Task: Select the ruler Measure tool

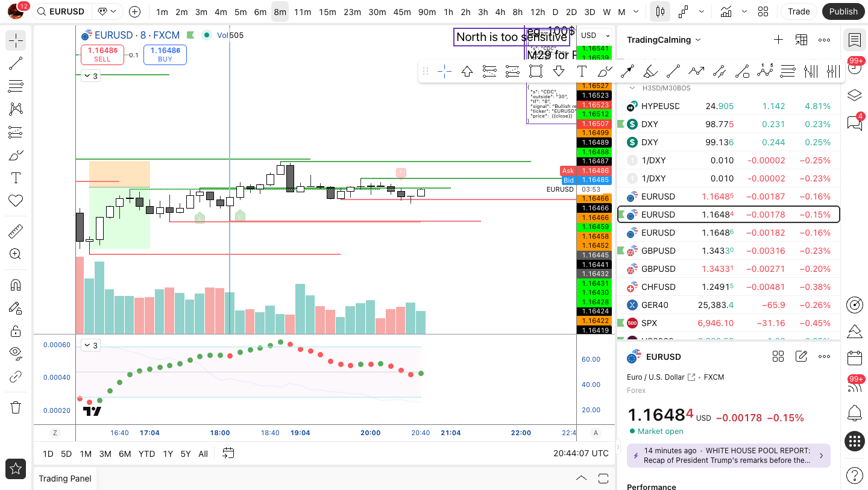Action: [x=16, y=231]
